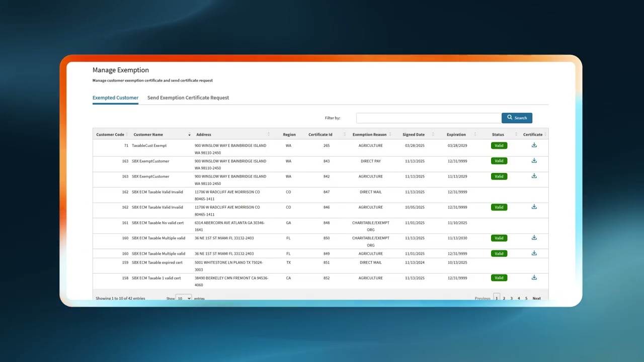The height and width of the screenshot is (362, 644).
Task: Click customer code 159 cell
Action: pos(125,262)
